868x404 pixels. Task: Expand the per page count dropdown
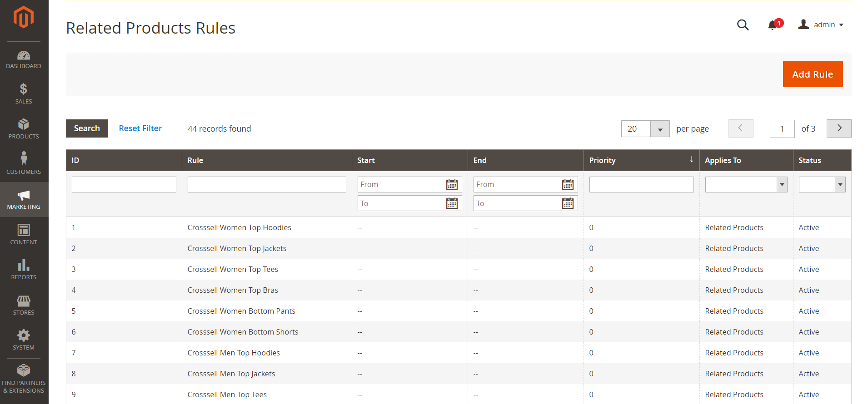click(660, 129)
